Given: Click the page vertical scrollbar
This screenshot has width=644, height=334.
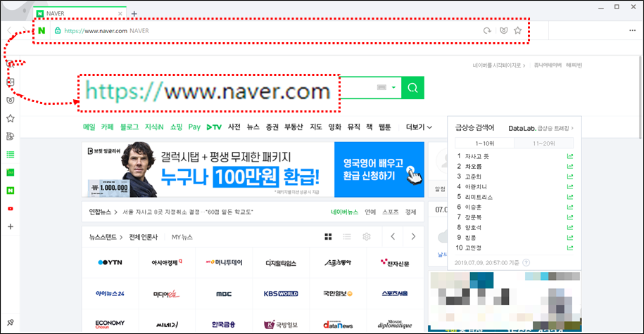Looking at the screenshot, I should [640, 98].
